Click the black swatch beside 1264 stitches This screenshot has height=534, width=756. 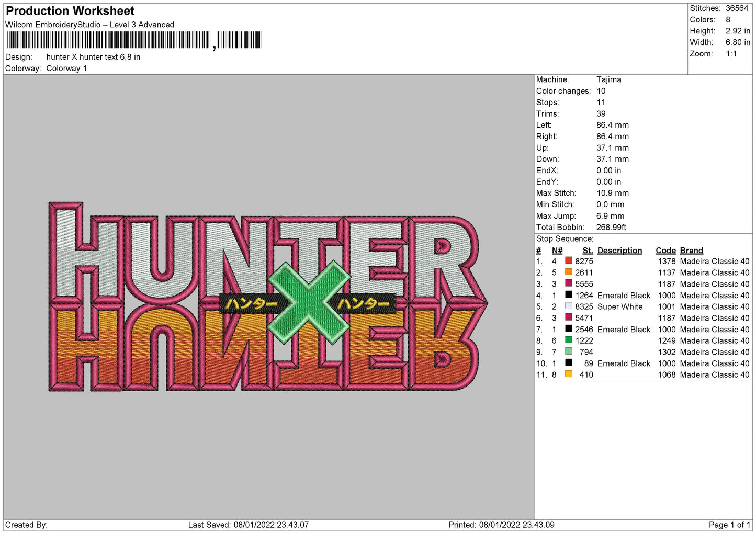569,295
